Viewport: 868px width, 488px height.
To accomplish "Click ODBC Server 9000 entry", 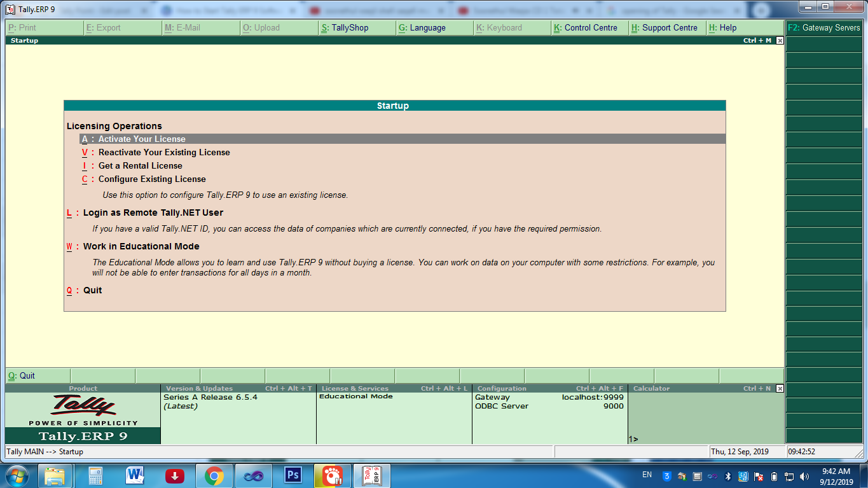I will point(549,406).
